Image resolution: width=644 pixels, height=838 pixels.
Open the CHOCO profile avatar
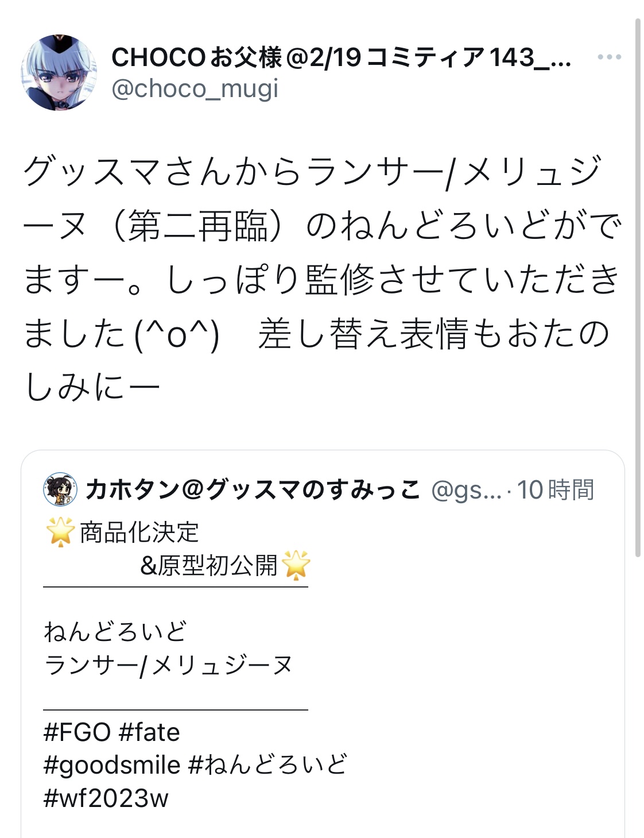point(59,72)
